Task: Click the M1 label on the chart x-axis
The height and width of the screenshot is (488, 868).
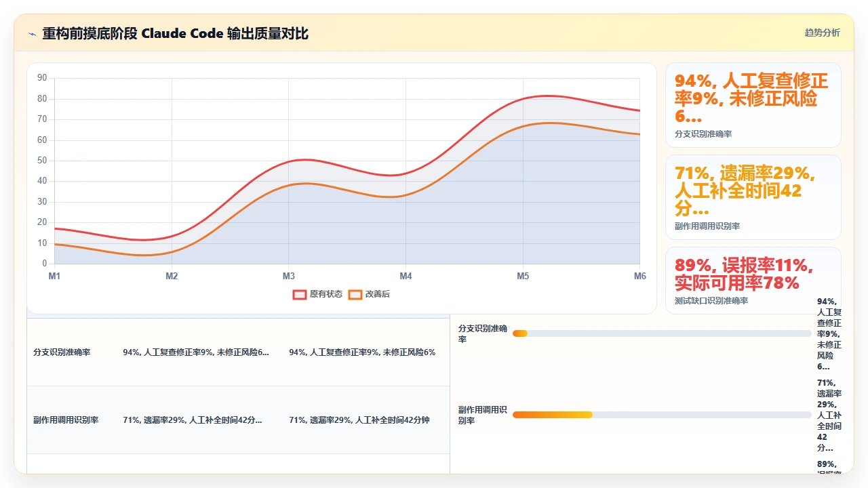Action: (x=54, y=276)
